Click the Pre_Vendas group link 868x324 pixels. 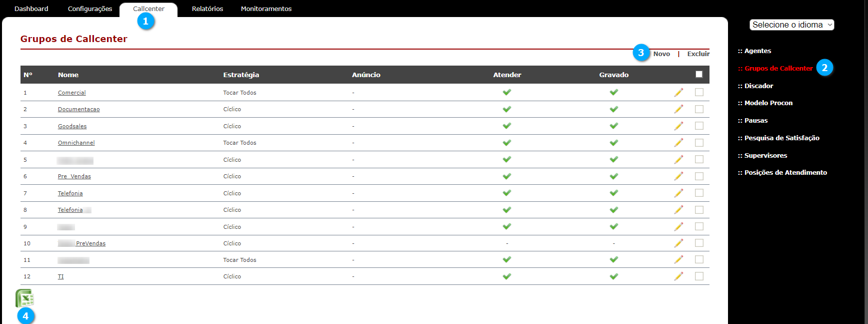[74, 176]
